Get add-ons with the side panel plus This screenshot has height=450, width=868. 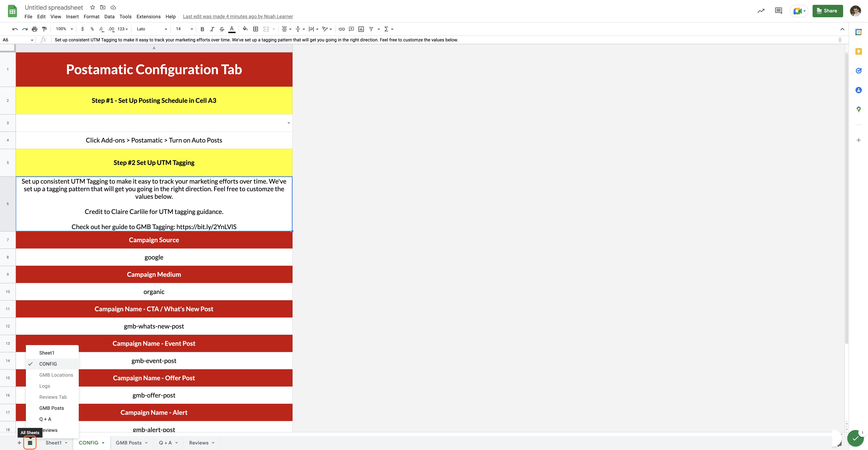coord(859,140)
